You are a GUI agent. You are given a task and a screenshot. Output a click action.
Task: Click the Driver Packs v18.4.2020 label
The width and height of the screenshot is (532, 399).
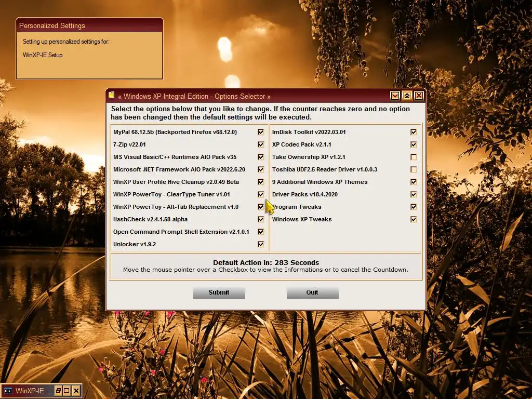(x=304, y=194)
